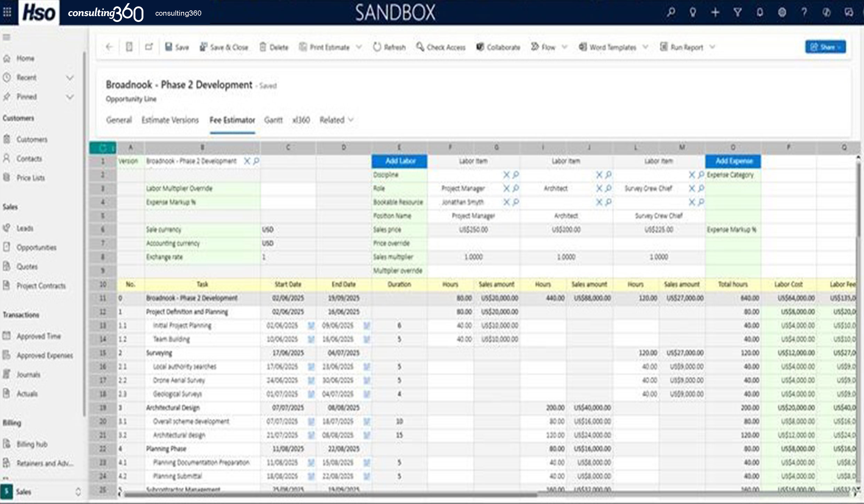Screen dimensions: 864x504
Task: Open the advanced find filter icon
Action: pos(737,13)
